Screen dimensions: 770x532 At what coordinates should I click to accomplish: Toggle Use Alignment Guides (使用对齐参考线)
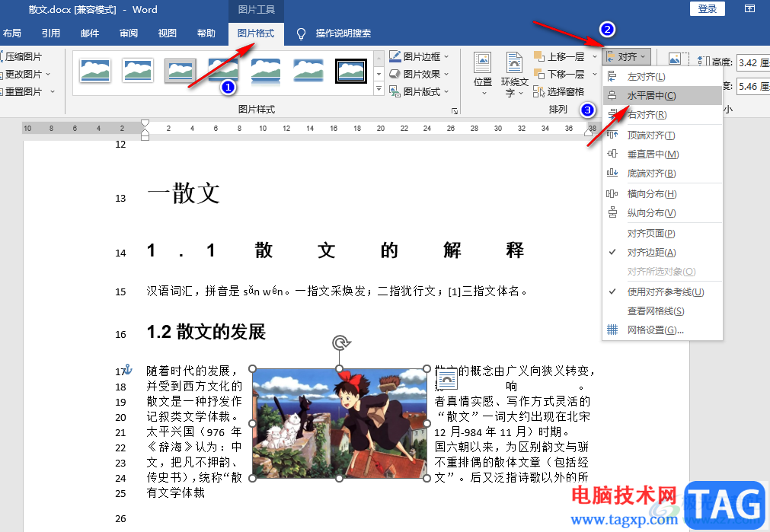(x=665, y=291)
